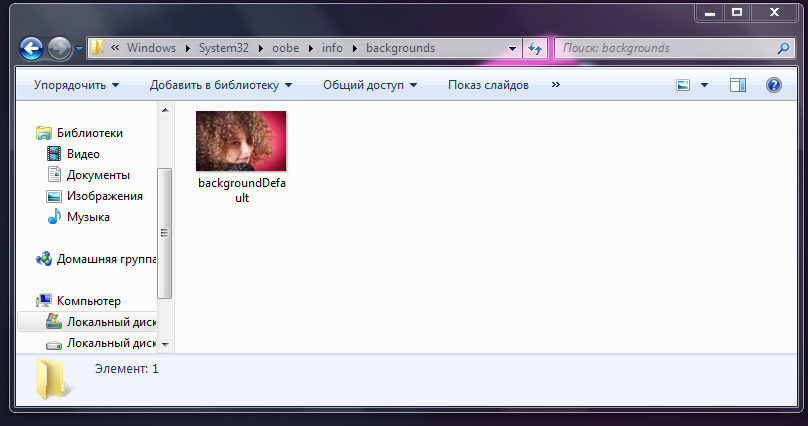Show hidden path levels via double chevron
The height and width of the screenshot is (426, 808).
coord(115,47)
